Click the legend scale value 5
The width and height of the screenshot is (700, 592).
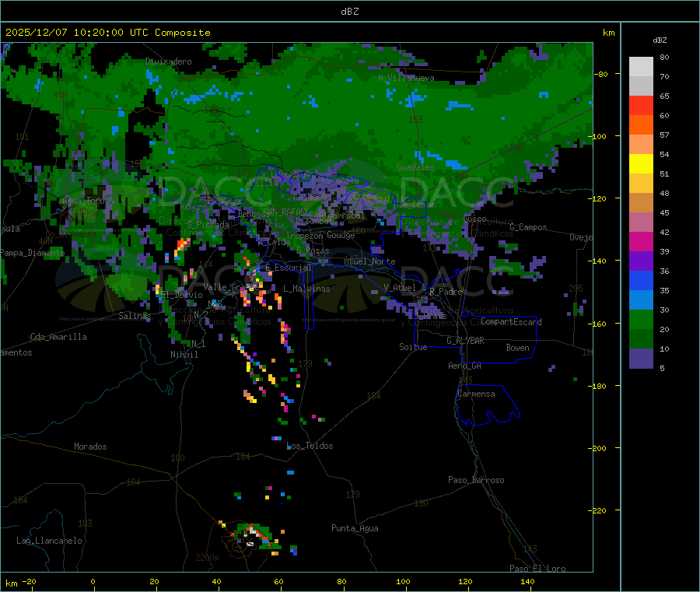(x=662, y=369)
